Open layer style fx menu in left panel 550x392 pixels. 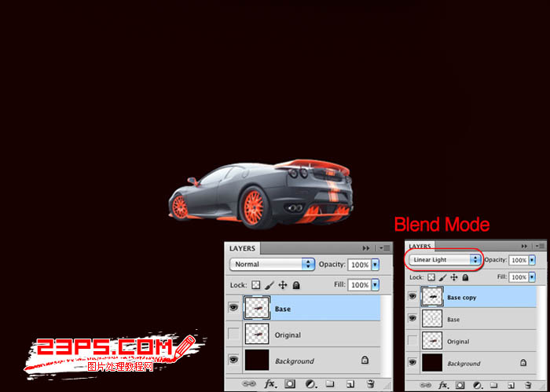[269, 384]
